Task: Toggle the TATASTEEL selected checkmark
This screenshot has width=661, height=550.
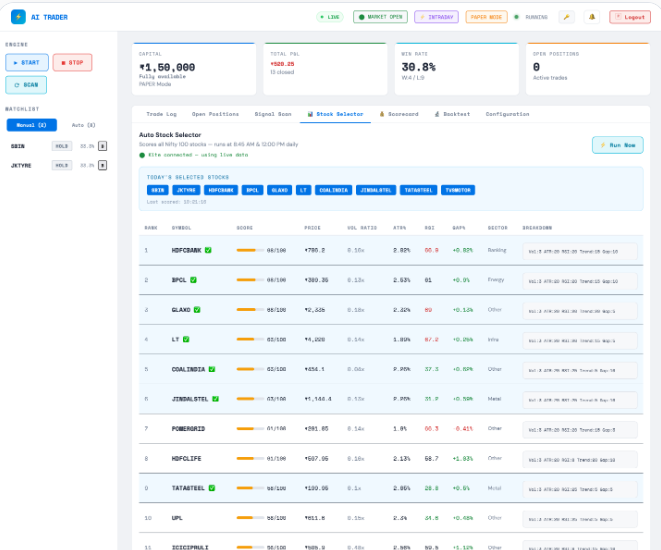Action: coord(212,488)
